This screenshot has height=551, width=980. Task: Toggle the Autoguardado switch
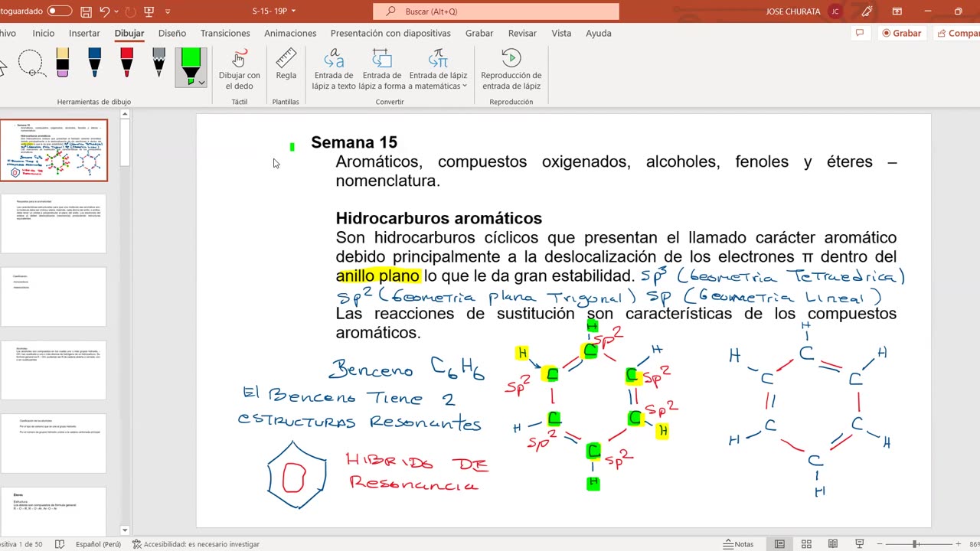[x=60, y=11]
